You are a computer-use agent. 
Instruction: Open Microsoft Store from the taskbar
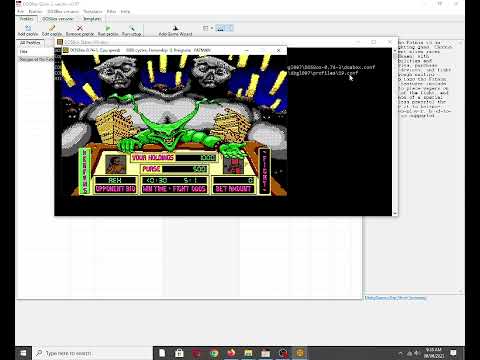click(179, 353)
